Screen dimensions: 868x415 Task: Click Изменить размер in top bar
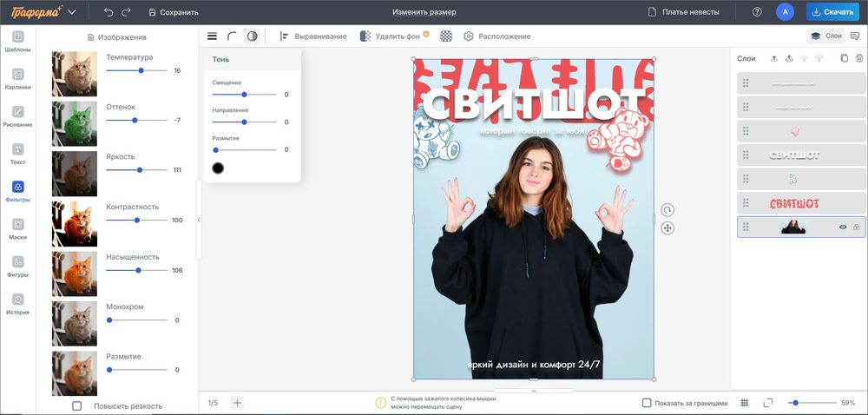424,11
